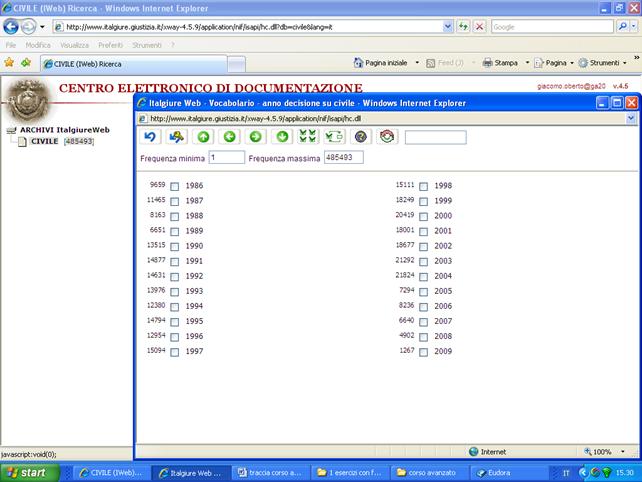
Task: Check the 1990 checkbox
Action: click(x=174, y=247)
